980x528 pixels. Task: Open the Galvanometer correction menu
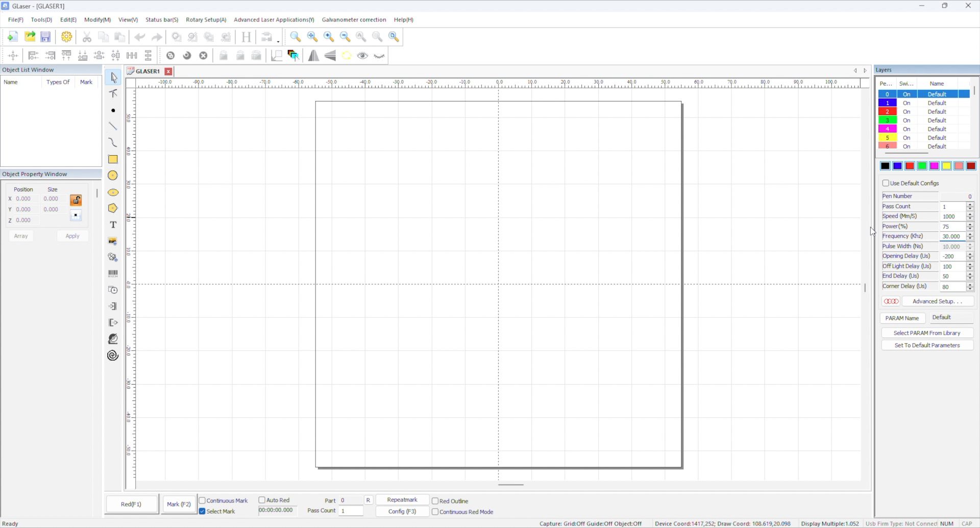point(354,19)
